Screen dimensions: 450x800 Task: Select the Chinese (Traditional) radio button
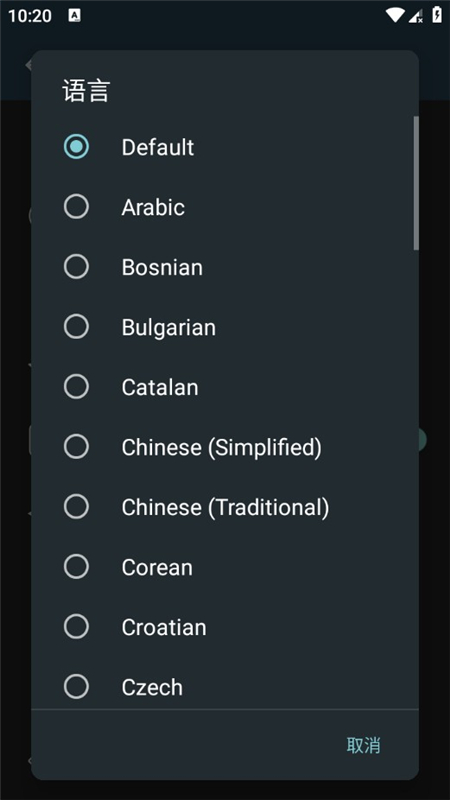coord(76,507)
